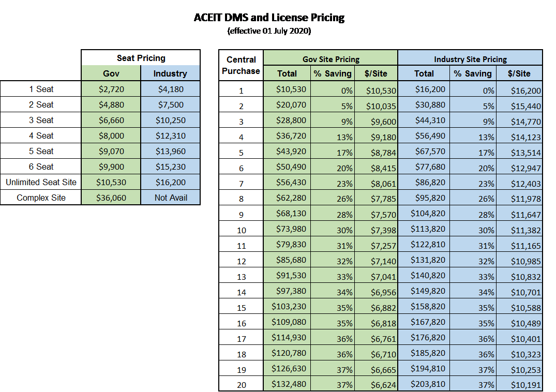Screen dimensions: 556x392
Task: Click the Central Purchase header
Action: (x=241, y=65)
